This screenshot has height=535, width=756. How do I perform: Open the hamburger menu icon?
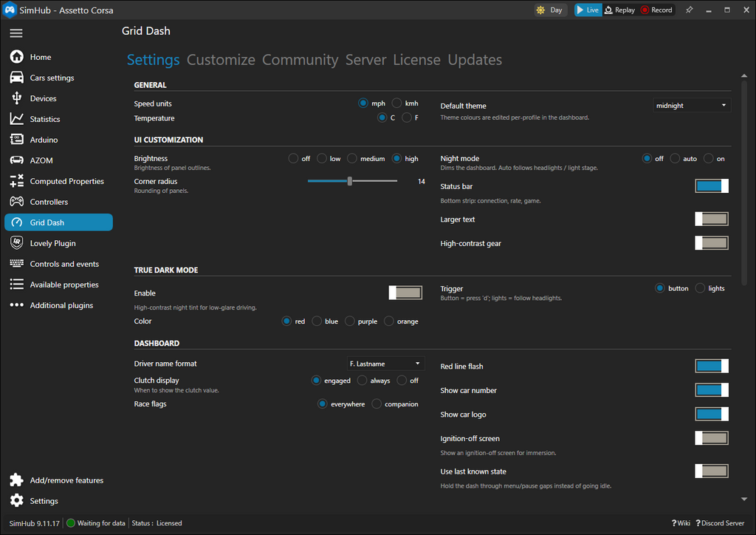coord(16,33)
